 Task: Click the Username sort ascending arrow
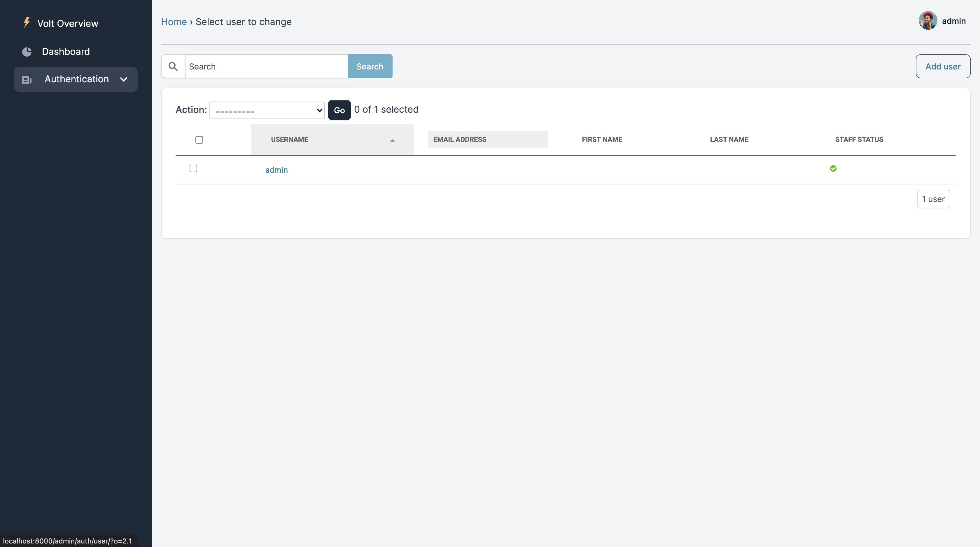tap(392, 140)
